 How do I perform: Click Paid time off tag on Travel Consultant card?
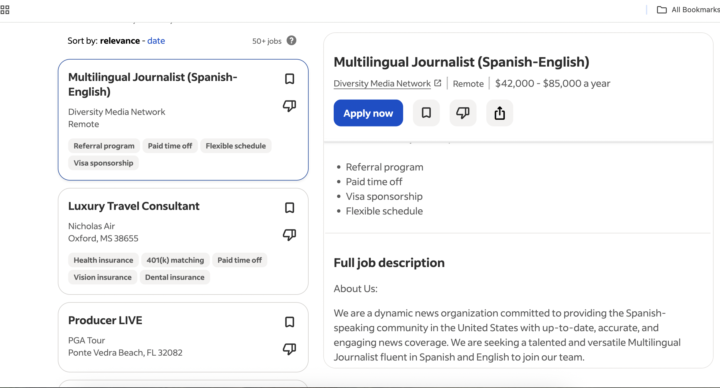[x=239, y=260]
